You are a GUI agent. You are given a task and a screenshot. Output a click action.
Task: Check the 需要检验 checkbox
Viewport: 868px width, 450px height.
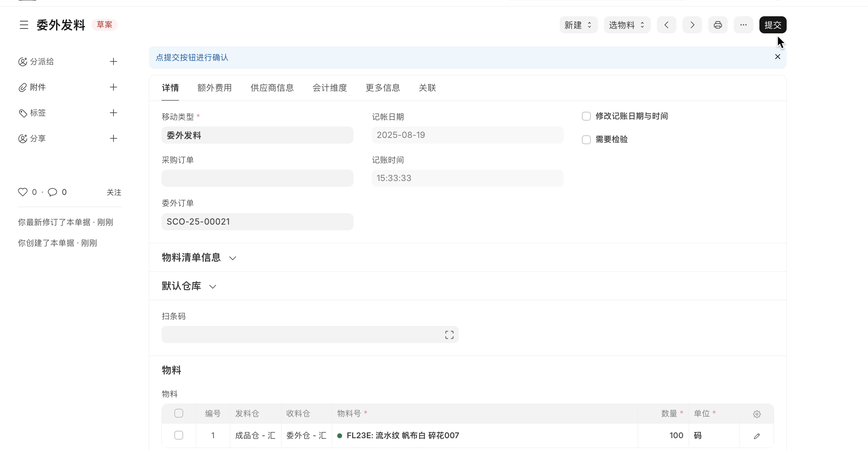tap(586, 140)
